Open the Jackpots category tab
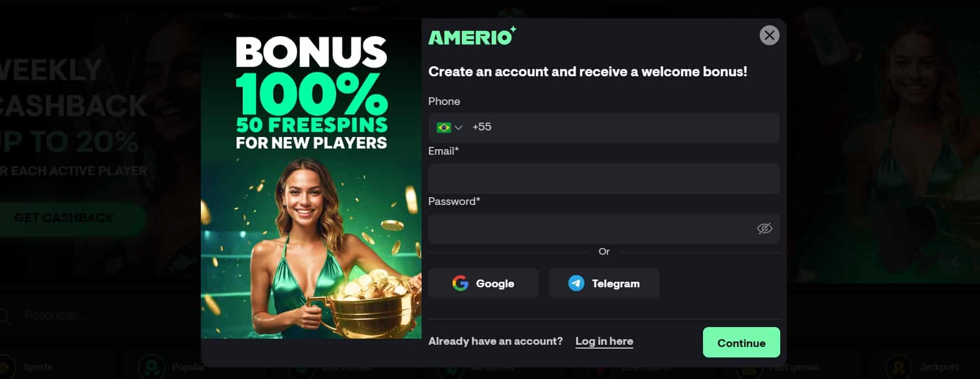 (x=923, y=367)
